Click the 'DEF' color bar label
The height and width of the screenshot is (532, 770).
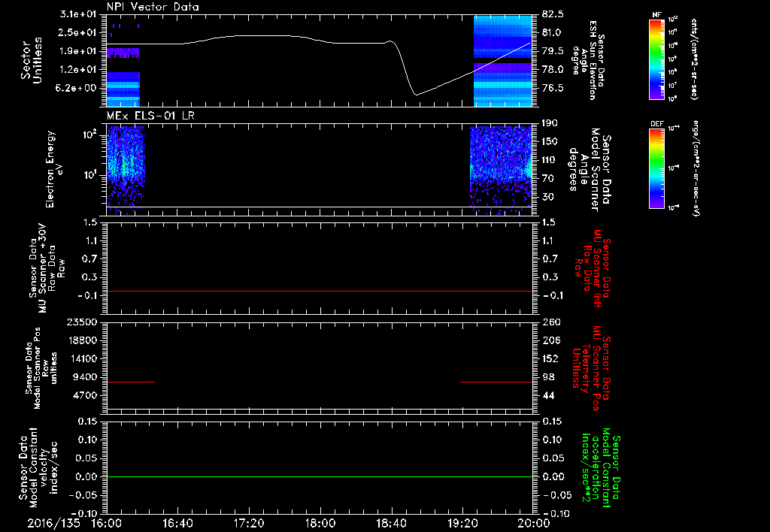[656, 124]
